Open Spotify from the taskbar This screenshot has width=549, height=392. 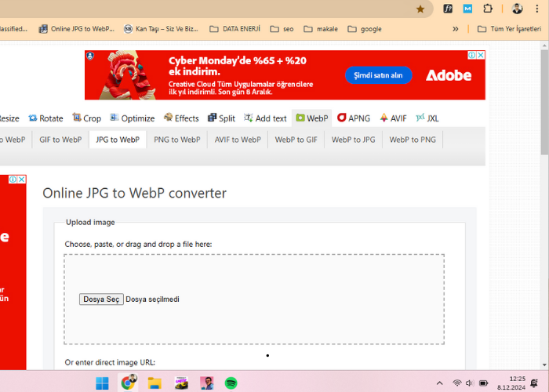tap(231, 383)
